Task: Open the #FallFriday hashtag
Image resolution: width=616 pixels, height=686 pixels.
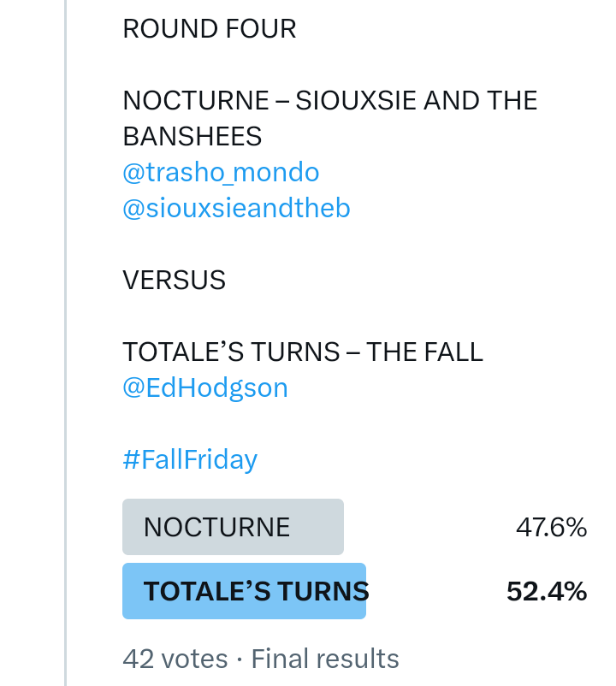Action: 190,460
